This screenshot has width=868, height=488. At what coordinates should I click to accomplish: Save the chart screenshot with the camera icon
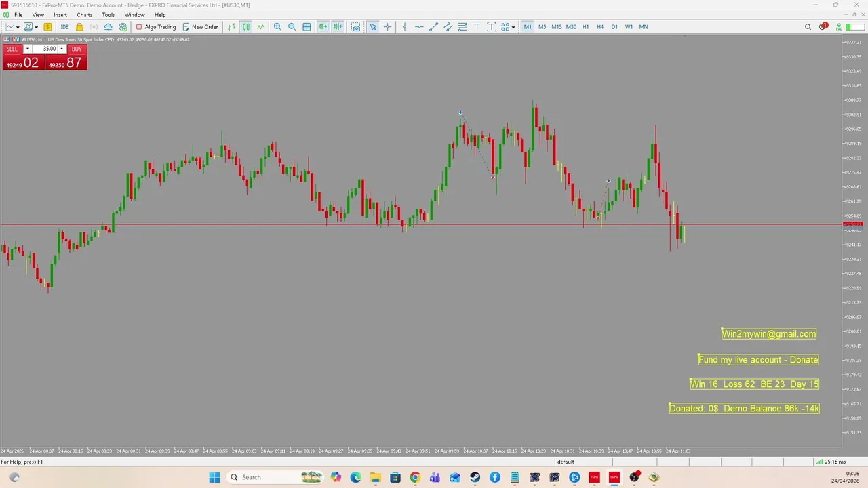coord(355,27)
